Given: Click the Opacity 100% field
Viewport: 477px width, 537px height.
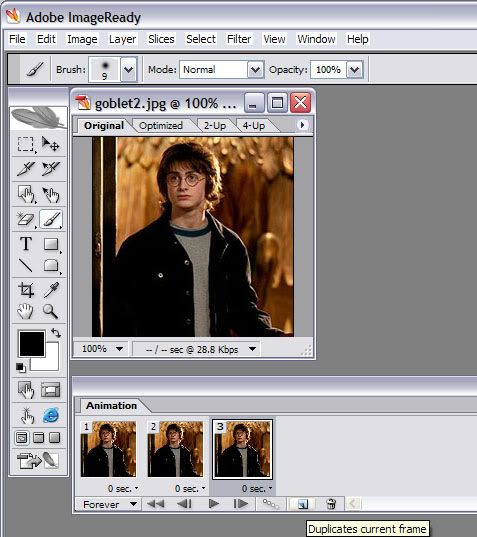Looking at the screenshot, I should click(328, 70).
